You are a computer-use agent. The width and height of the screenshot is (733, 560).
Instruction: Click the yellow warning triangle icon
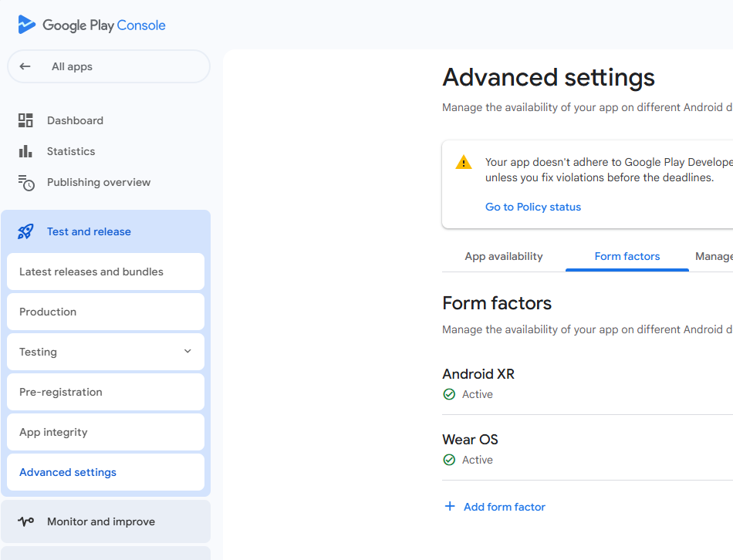point(463,162)
